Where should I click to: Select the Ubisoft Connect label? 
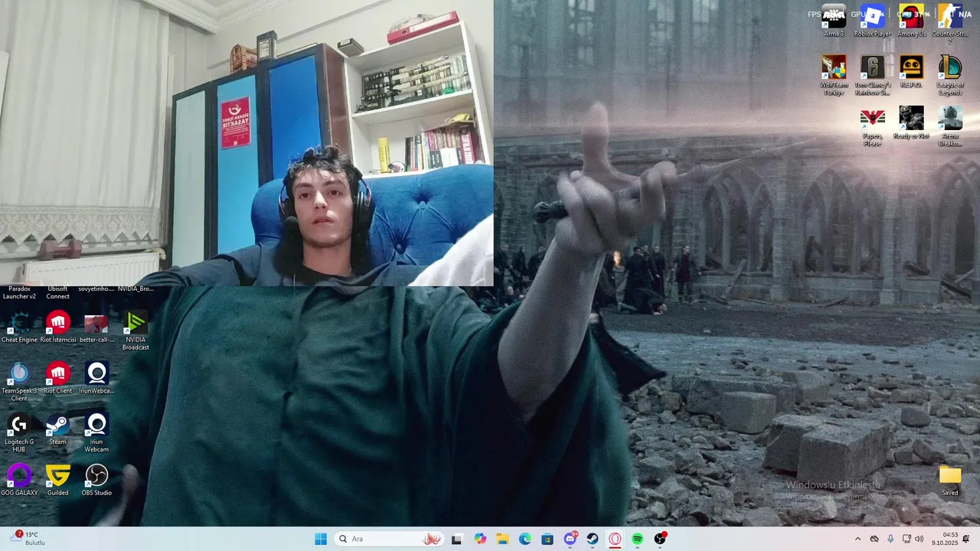58,292
